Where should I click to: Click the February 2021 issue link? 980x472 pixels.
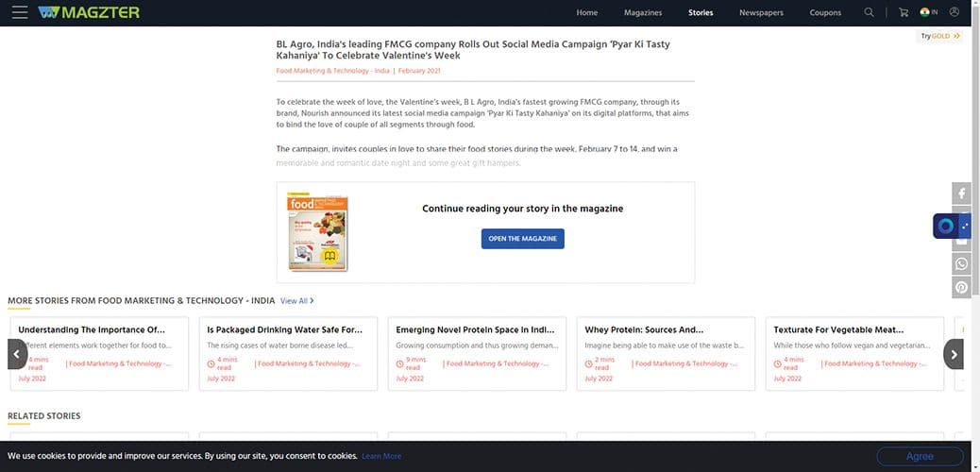tap(419, 71)
